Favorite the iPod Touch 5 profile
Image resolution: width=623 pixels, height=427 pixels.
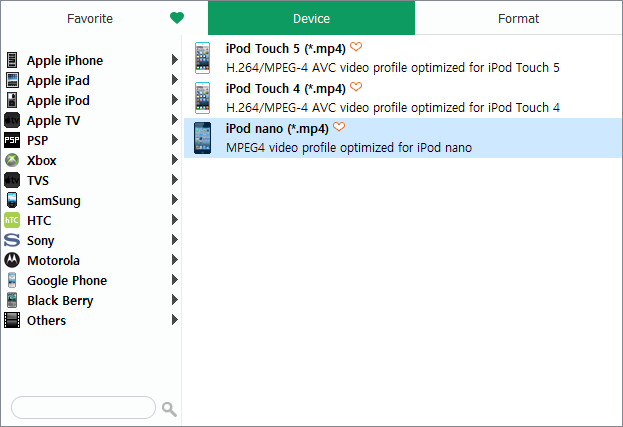tap(356, 47)
